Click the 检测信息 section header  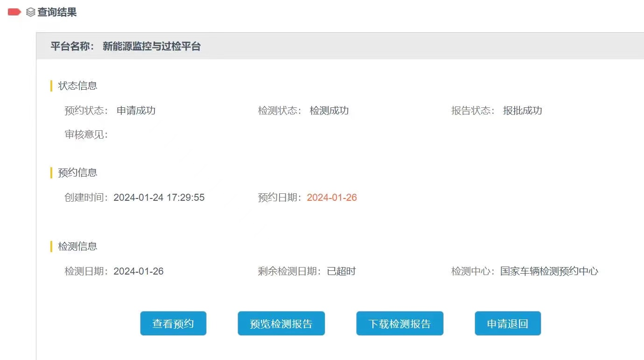click(x=77, y=246)
